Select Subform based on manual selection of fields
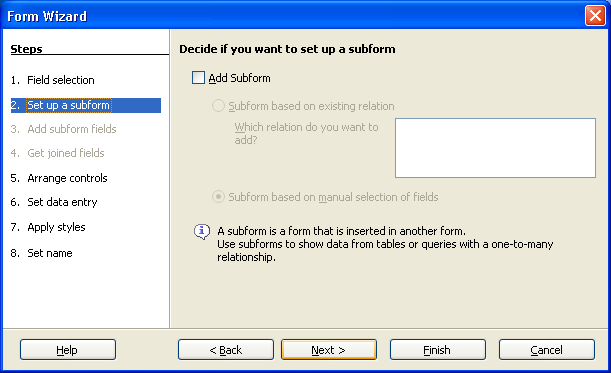Screen dimensions: 611x373 pyautogui.click(x=218, y=196)
